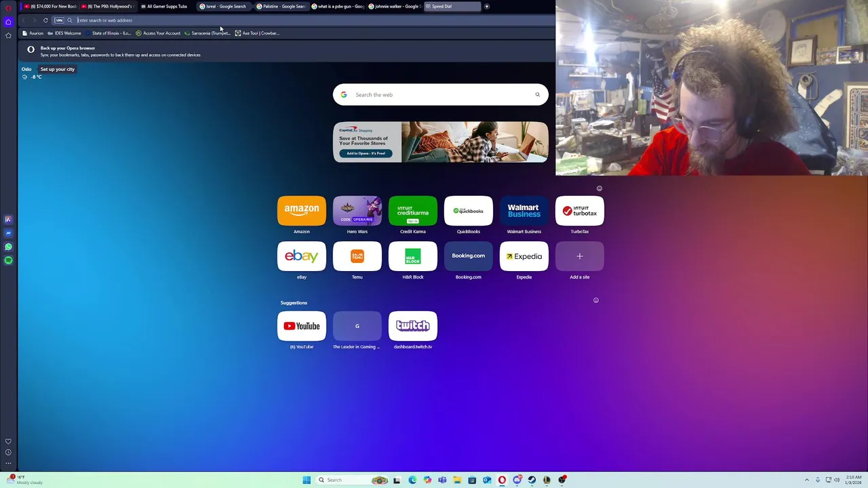Open the Opera menu logo
Screen dimensions: 868x488
pos(8,7)
